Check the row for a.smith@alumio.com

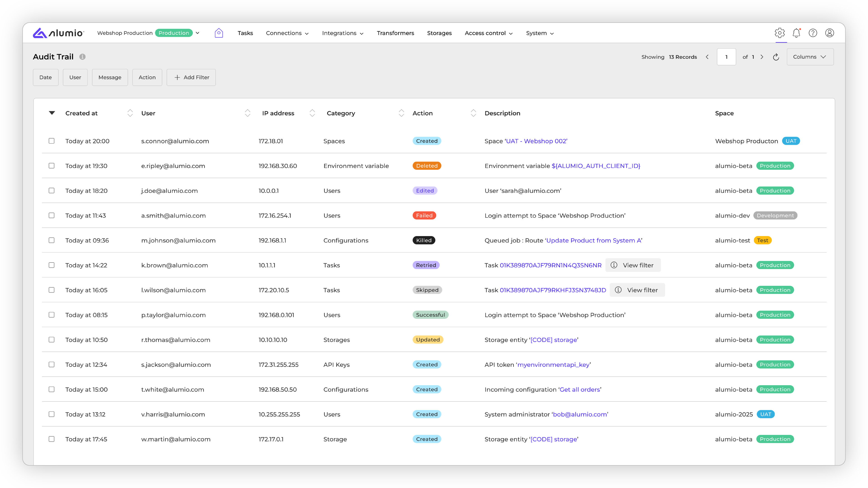click(52, 215)
